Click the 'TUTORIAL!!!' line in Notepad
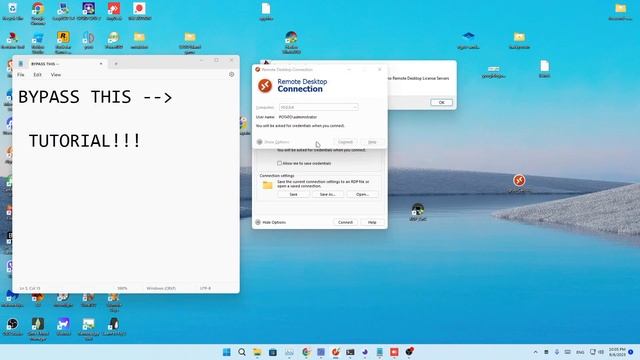 pos(84,141)
